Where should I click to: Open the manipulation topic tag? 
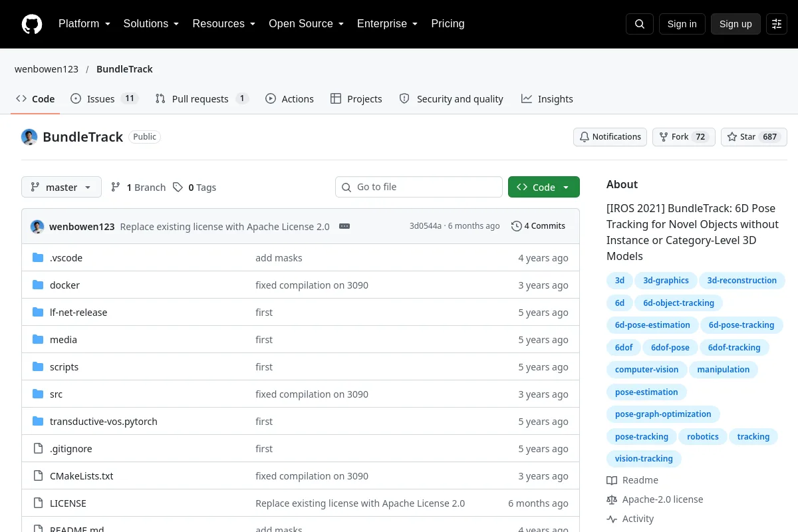tap(724, 370)
